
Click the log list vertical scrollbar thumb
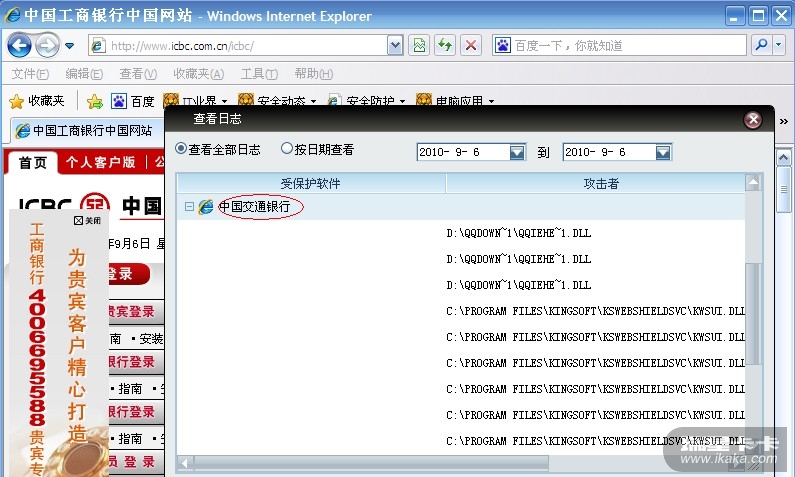pos(753,314)
